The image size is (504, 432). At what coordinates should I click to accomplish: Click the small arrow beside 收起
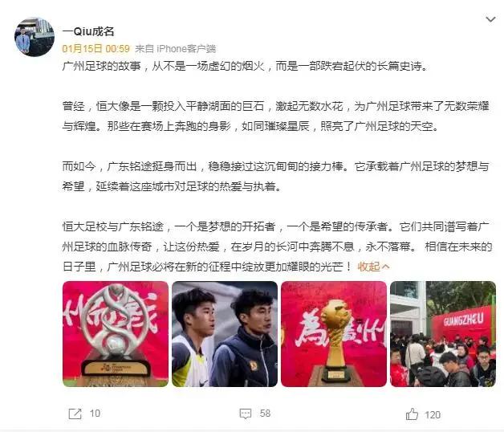[x=386, y=267]
